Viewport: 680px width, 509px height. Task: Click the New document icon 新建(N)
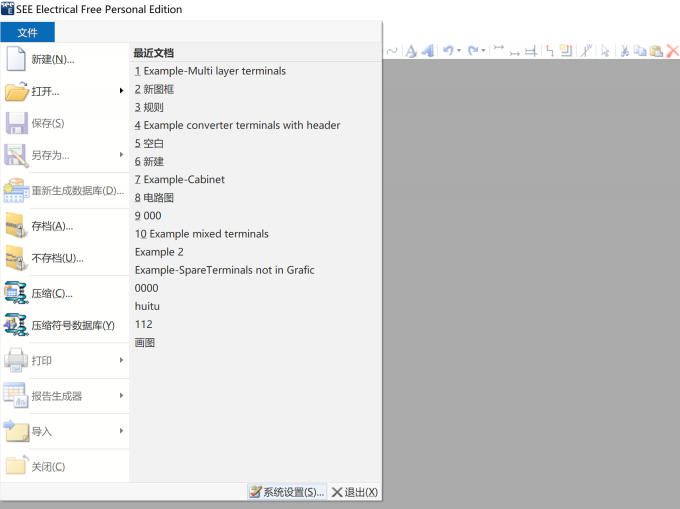coord(16,59)
